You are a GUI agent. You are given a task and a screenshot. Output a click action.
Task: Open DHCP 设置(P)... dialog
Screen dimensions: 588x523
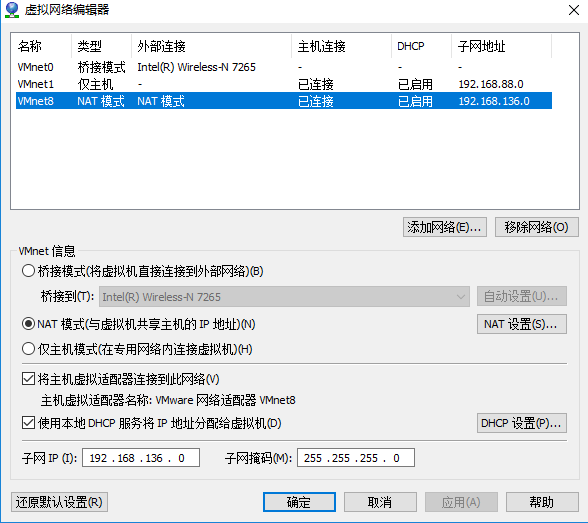[522, 423]
